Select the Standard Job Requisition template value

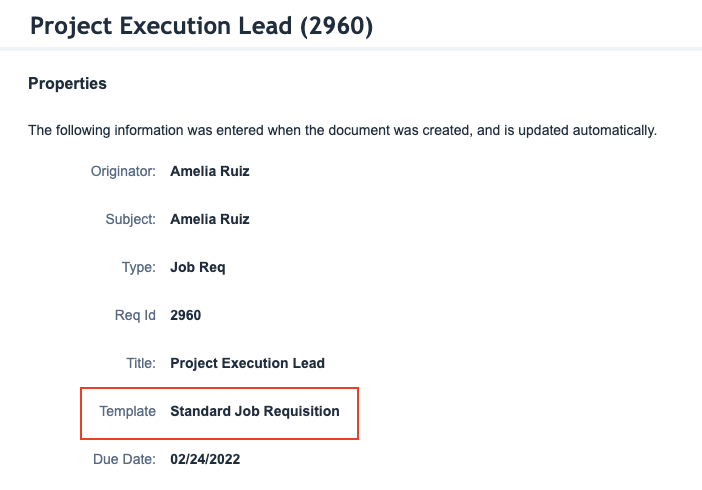[255, 411]
